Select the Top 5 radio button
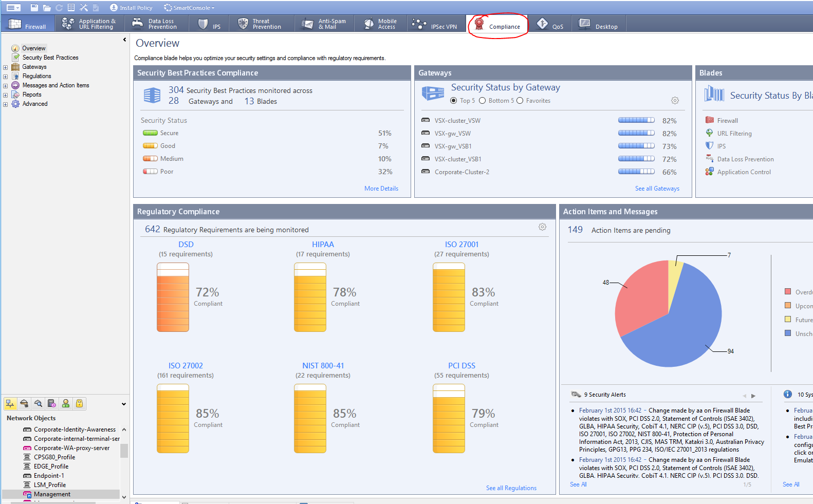This screenshot has height=504, width=813. pos(453,101)
